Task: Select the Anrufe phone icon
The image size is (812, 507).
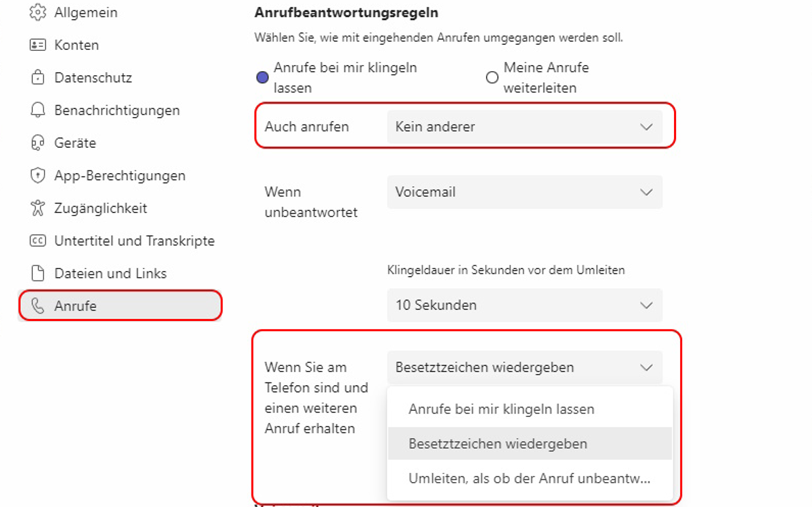Action: pos(38,306)
